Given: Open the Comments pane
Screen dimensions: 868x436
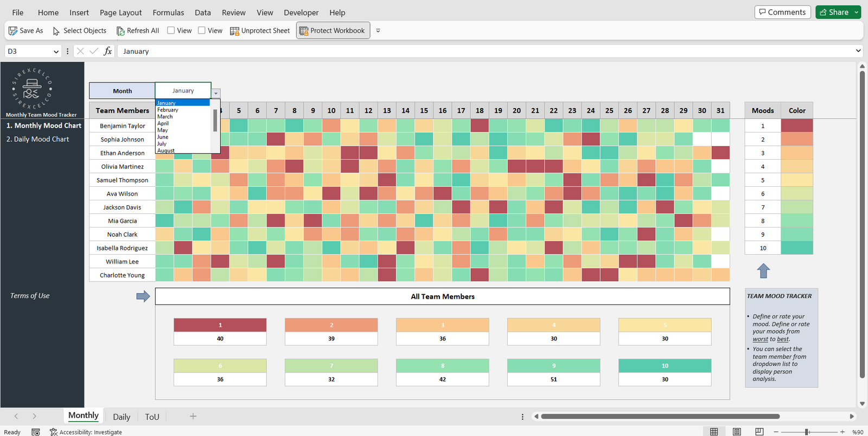Looking at the screenshot, I should pos(782,12).
